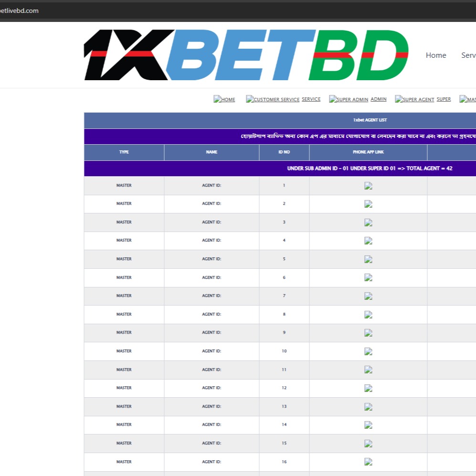Screen dimensions: 476x476
Task: Click the ID NO column header
Action: point(284,152)
